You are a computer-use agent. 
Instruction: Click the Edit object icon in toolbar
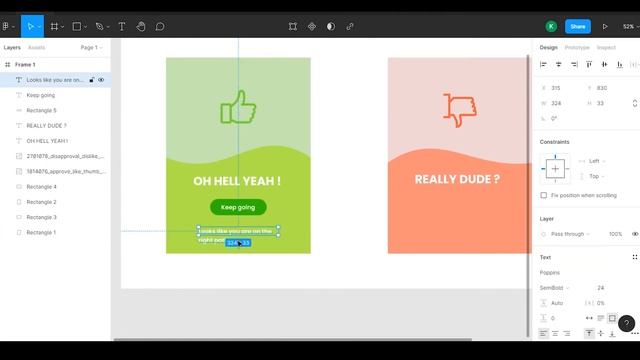[x=293, y=27]
